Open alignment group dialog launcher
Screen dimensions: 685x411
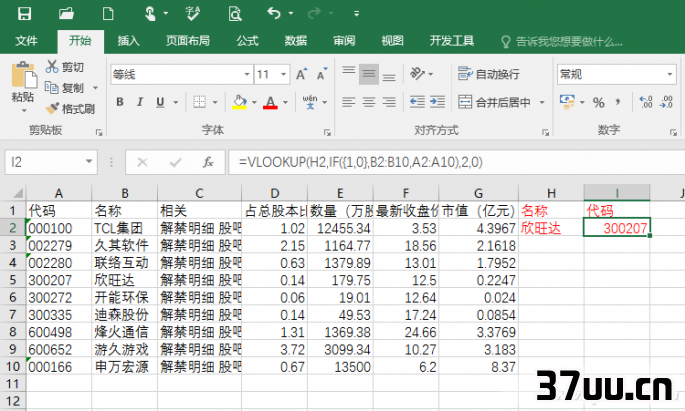[545, 132]
